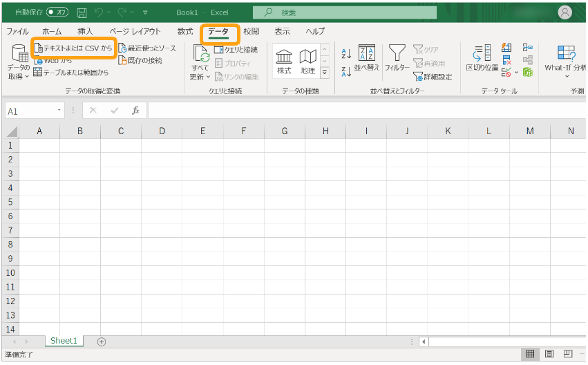Add a new sheet with plus icon
This screenshot has height=365, width=588.
pos(102,341)
